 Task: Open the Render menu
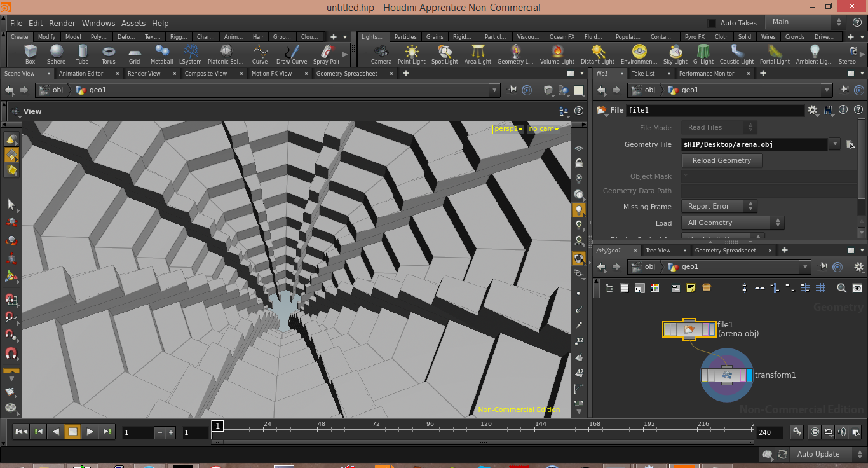click(62, 23)
